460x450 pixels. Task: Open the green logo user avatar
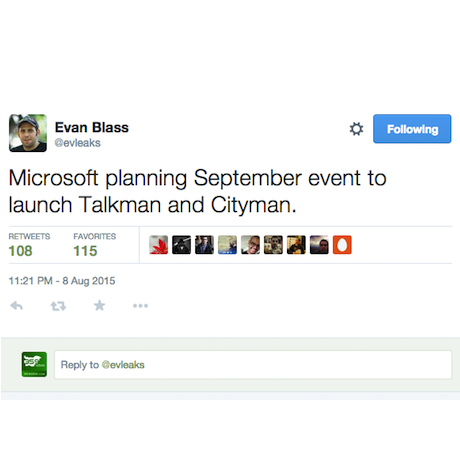click(34, 364)
